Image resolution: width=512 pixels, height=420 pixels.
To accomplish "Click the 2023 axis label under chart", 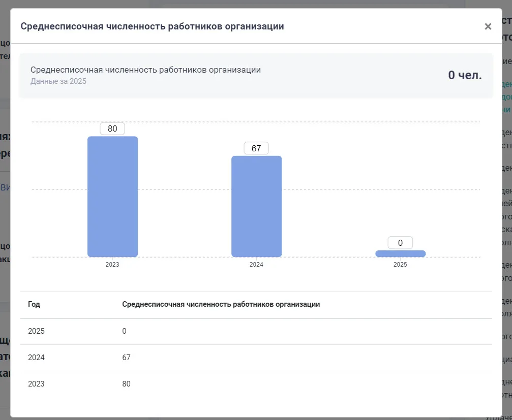I will [112, 265].
